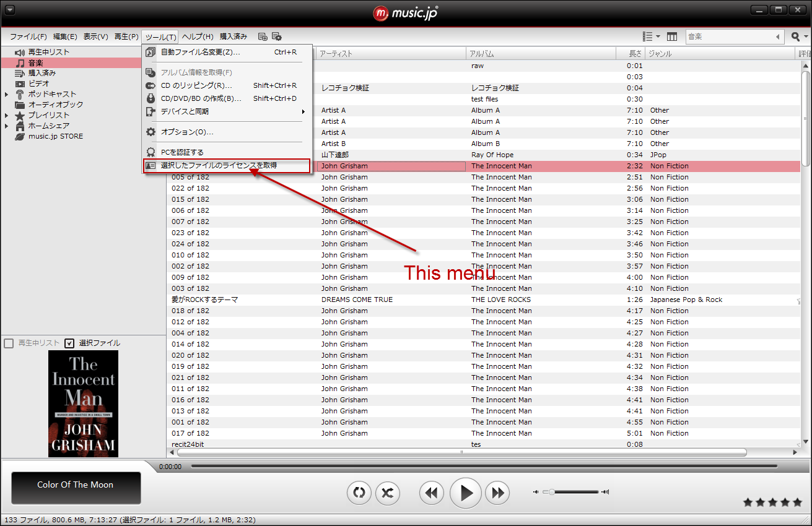Skip to the next track
Screen dimensions: 812x526
pos(497,493)
